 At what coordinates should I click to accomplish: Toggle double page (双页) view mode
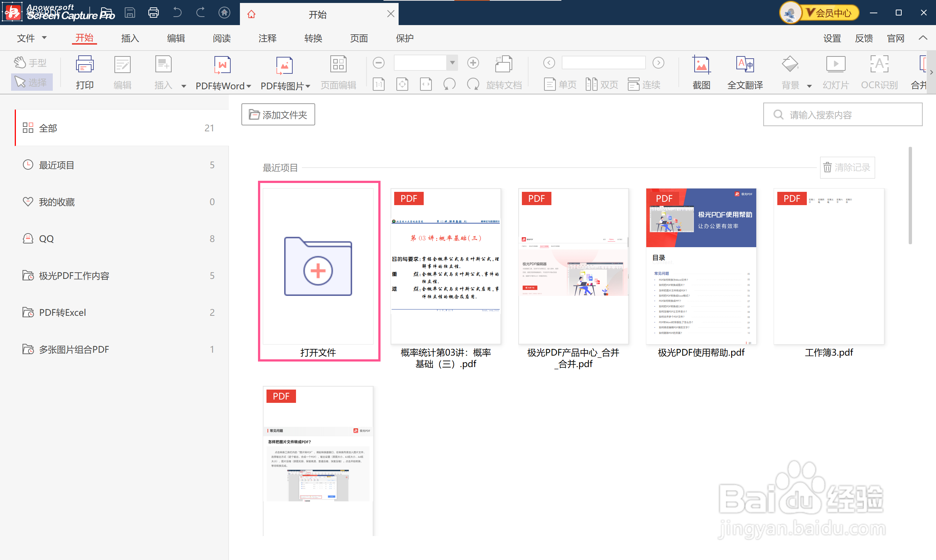pyautogui.click(x=602, y=84)
